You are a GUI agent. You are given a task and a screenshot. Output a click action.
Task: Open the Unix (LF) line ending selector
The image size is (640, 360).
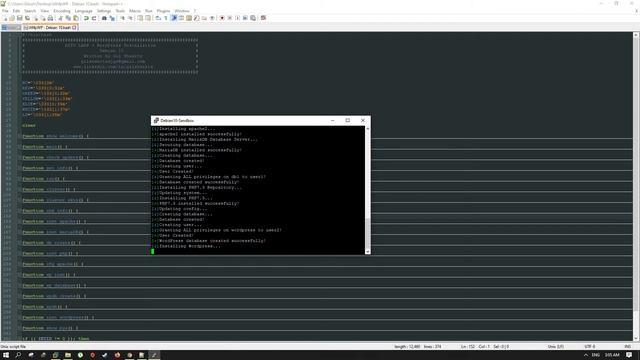(556, 347)
